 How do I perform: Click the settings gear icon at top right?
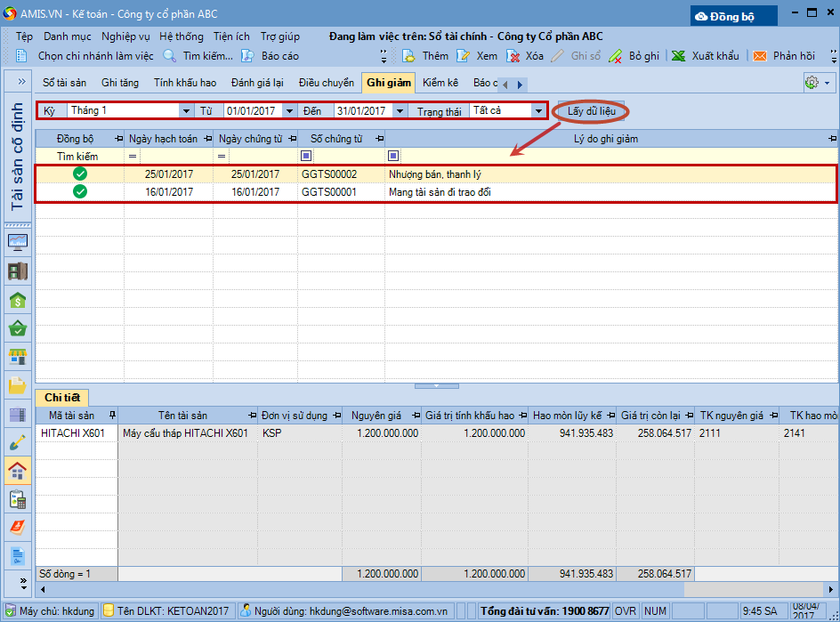[811, 83]
